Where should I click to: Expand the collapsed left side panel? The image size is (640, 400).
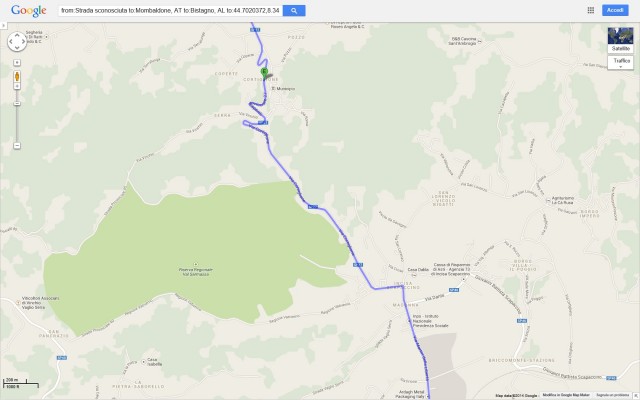click(x=3, y=25)
